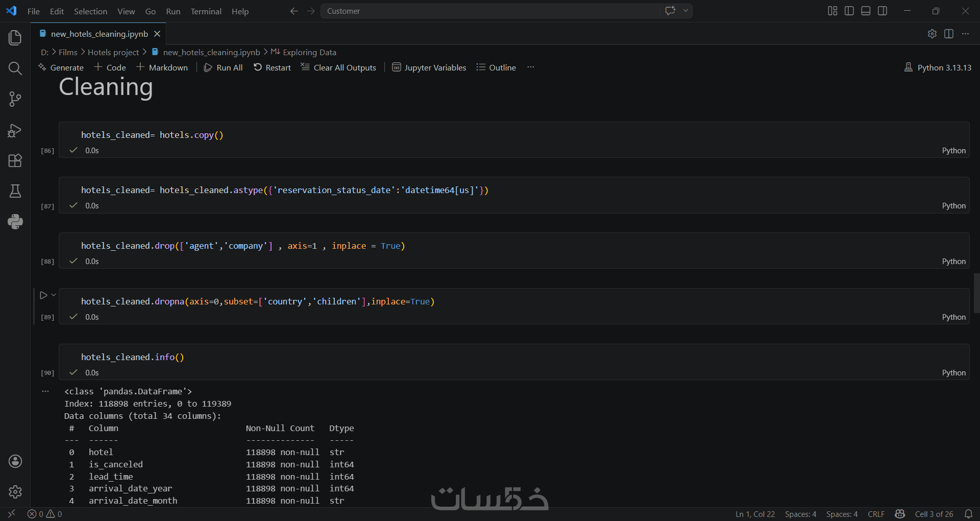This screenshot has width=980, height=521.
Task: Click the Customer command center search field
Action: click(490, 11)
